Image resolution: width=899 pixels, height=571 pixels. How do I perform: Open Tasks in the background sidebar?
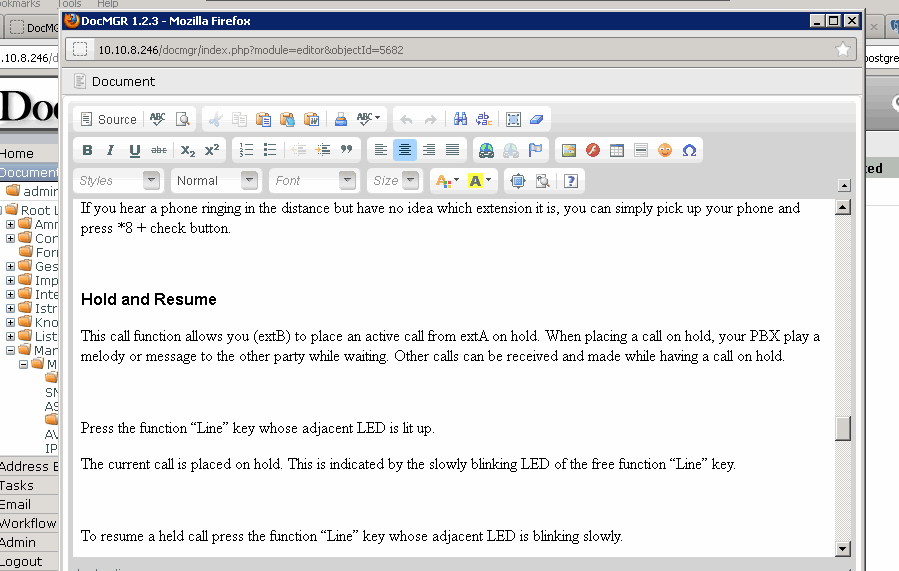click(17, 486)
